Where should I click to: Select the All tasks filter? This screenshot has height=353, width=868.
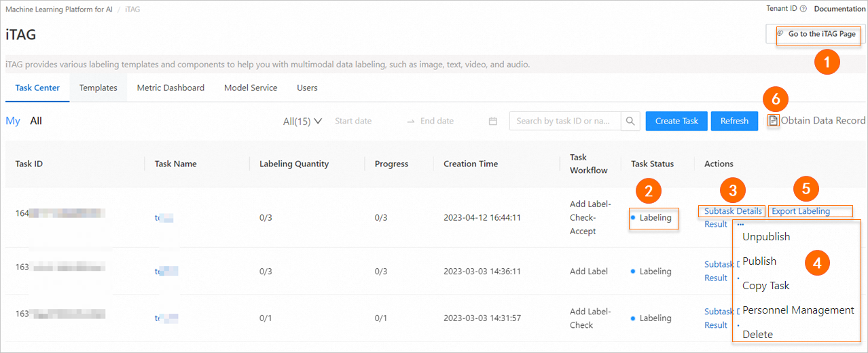pyautogui.click(x=36, y=121)
